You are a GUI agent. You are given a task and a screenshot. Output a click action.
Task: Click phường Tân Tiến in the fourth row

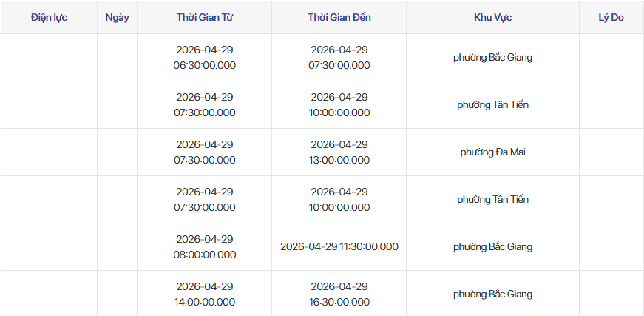click(x=493, y=199)
